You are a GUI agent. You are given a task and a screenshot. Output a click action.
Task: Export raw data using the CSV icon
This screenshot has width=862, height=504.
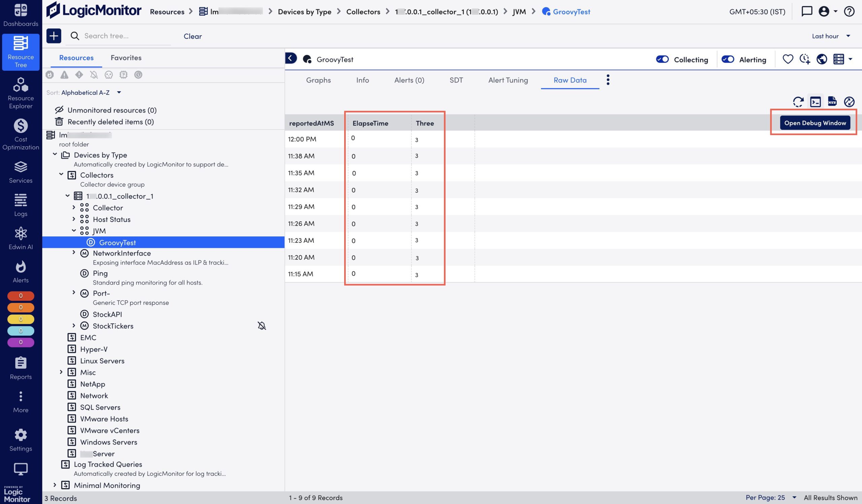(832, 101)
